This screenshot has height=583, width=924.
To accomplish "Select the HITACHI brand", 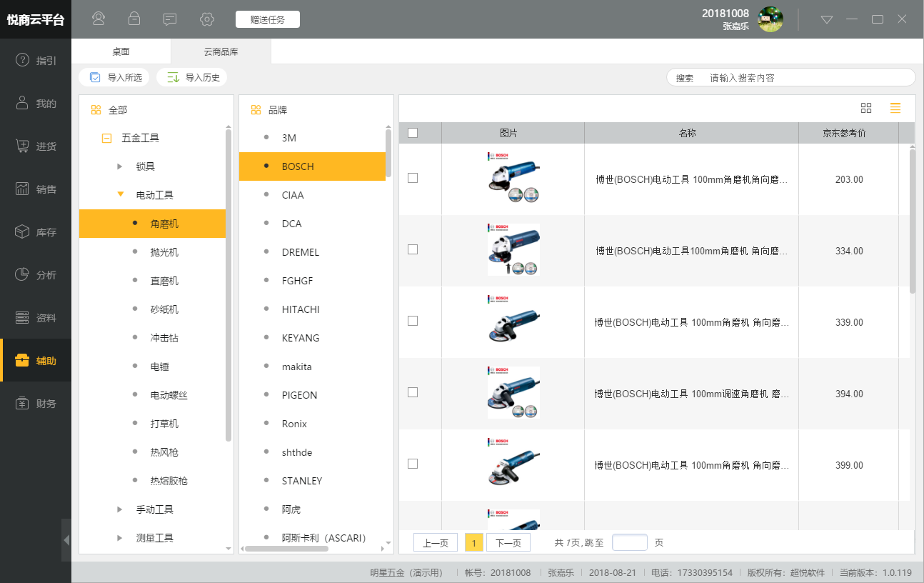I will 312,309.
